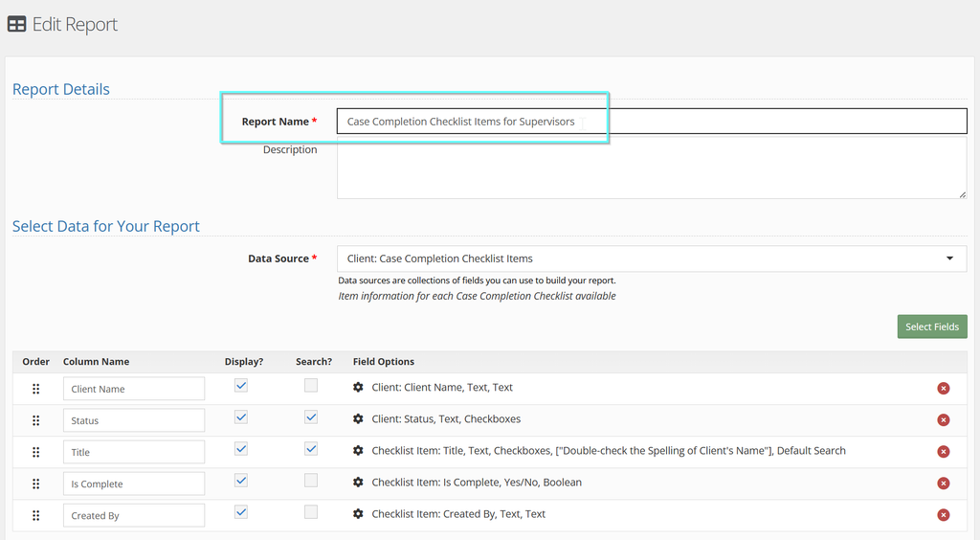This screenshot has height=540, width=980.
Task: Click the 'Display?' table header
Action: [x=244, y=362]
